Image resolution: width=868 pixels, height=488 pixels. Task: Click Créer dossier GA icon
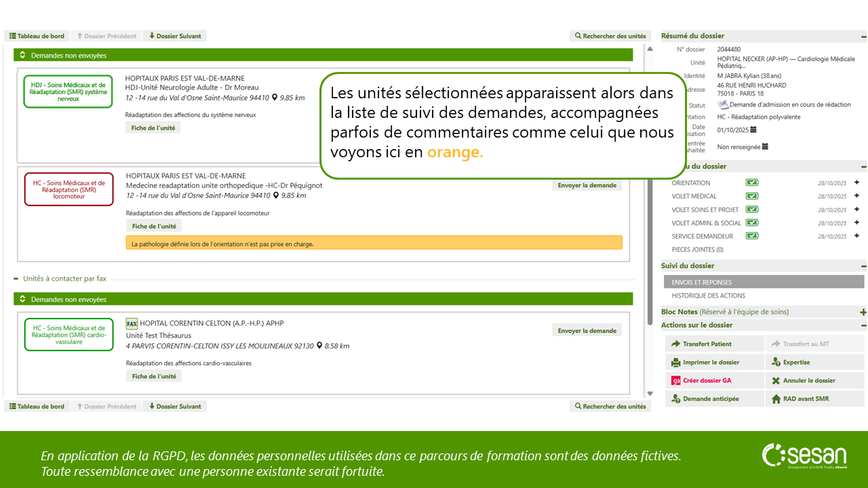click(675, 381)
